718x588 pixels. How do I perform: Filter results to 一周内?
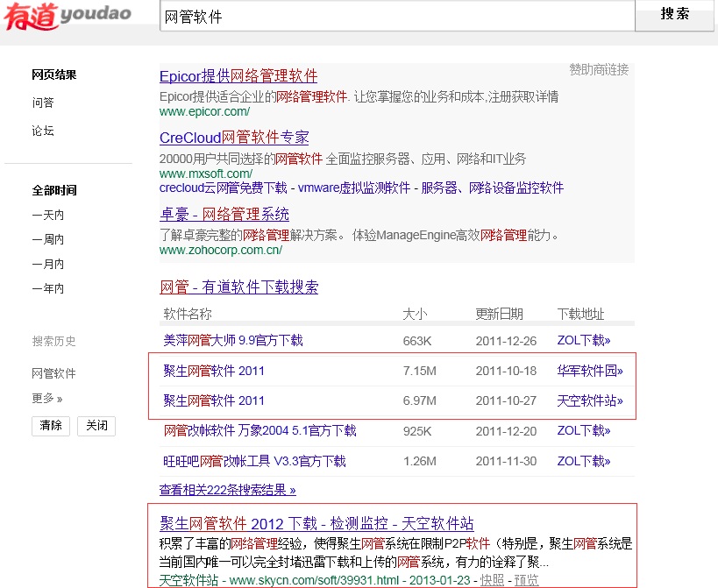coord(48,239)
